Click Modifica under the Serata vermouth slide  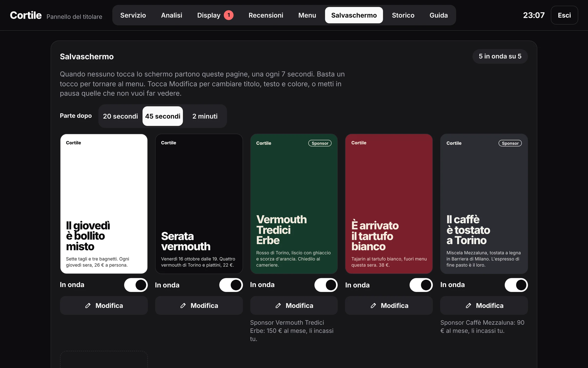(x=199, y=305)
